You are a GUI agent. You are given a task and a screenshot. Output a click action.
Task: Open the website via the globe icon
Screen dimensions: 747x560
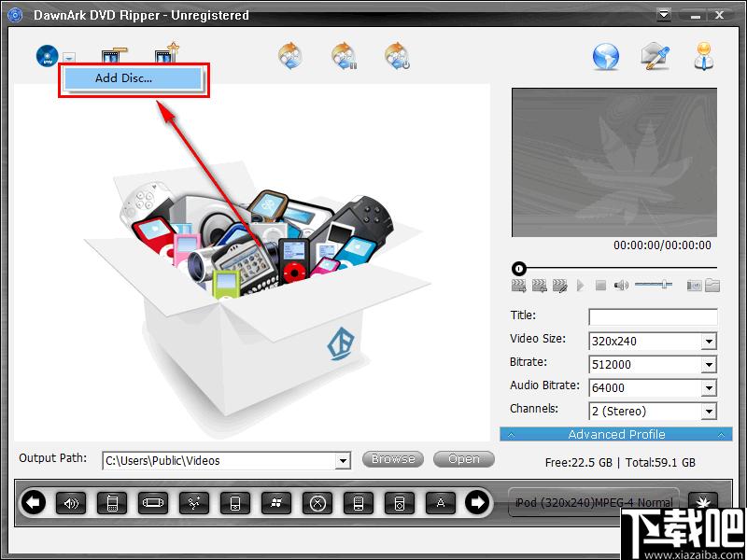(x=606, y=57)
